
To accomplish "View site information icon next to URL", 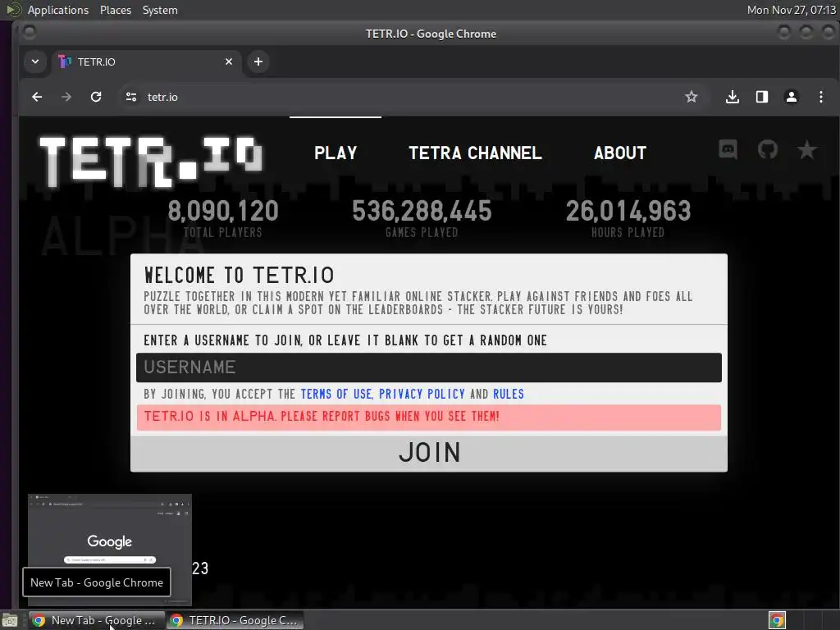I will 131,97.
